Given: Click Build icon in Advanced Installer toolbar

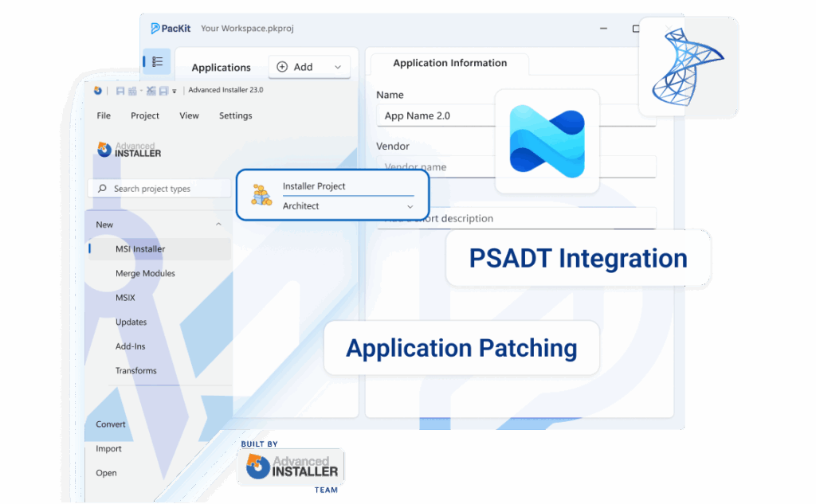Looking at the screenshot, I should pos(133,91).
